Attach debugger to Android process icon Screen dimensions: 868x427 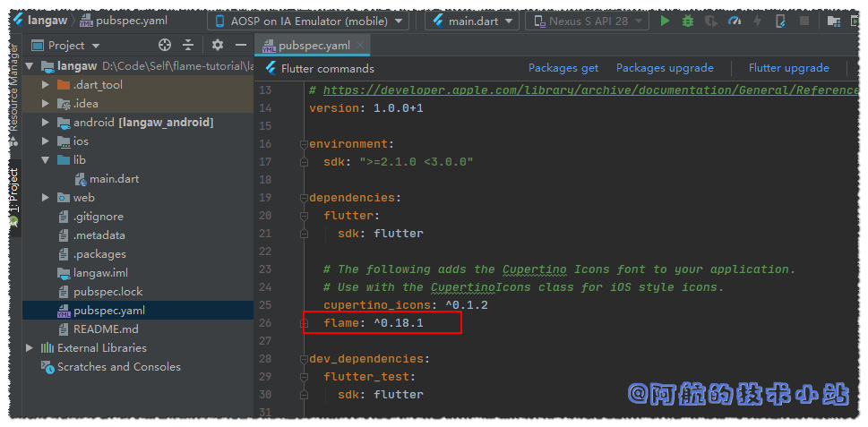click(x=780, y=21)
